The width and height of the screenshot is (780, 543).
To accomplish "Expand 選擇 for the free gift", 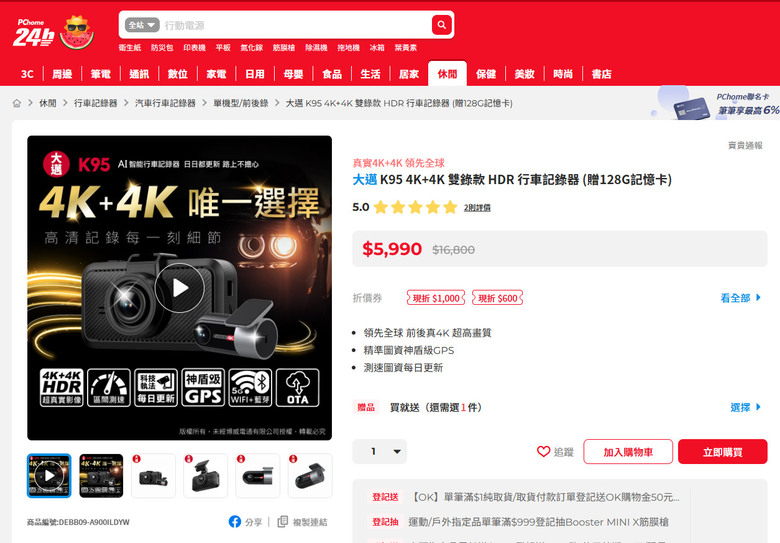I will pyautogui.click(x=746, y=407).
